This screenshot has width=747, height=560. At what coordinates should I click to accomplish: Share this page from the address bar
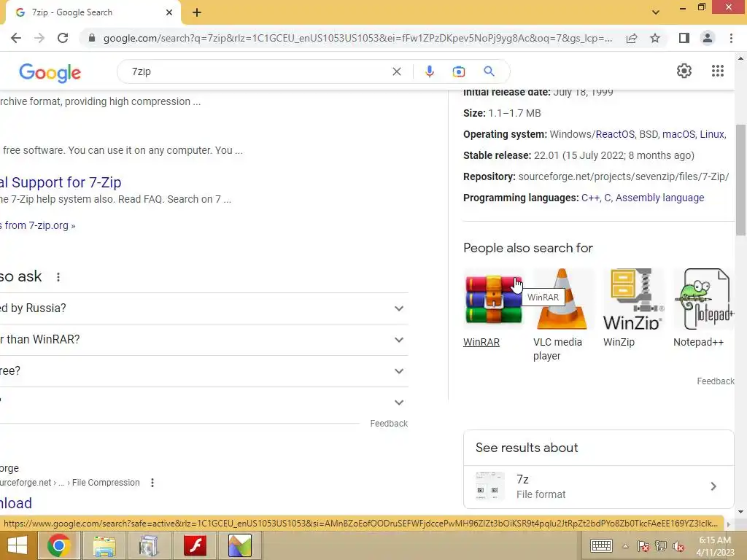coord(632,38)
